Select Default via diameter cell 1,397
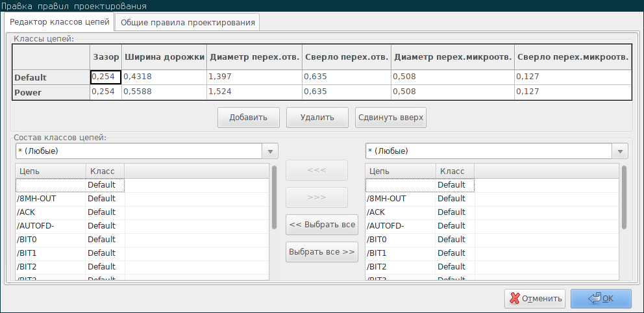Screen dimensions: 644x313 [x=254, y=77]
